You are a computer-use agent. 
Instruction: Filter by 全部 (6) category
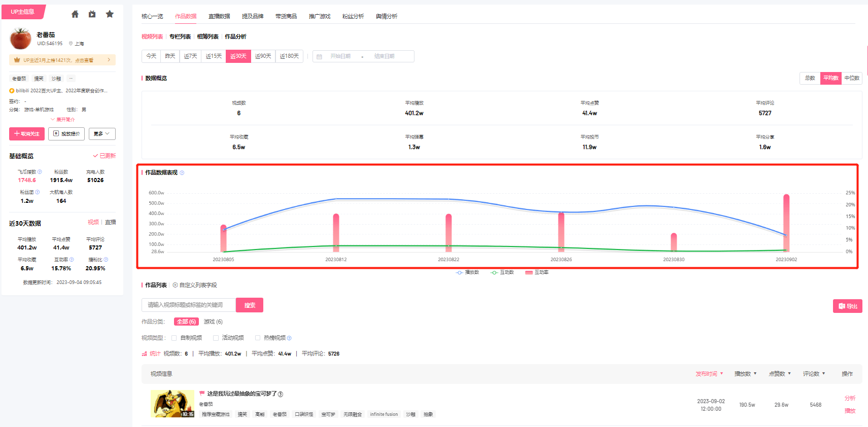click(186, 322)
